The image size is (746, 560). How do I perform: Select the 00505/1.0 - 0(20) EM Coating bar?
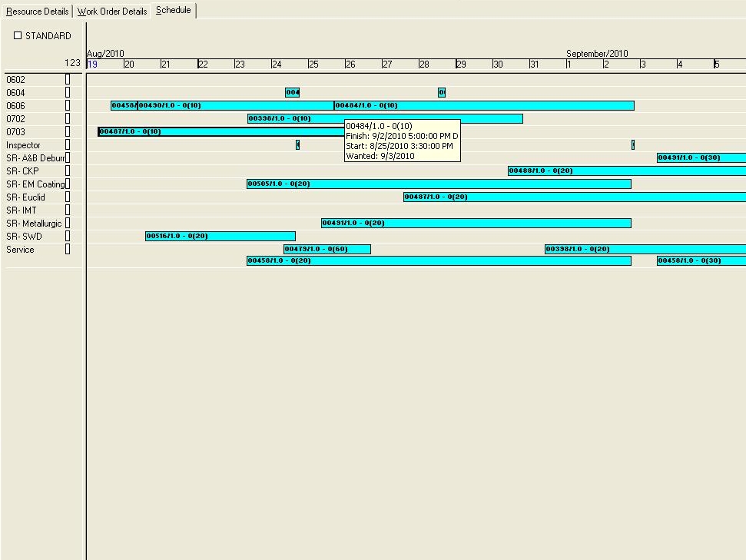click(x=438, y=184)
